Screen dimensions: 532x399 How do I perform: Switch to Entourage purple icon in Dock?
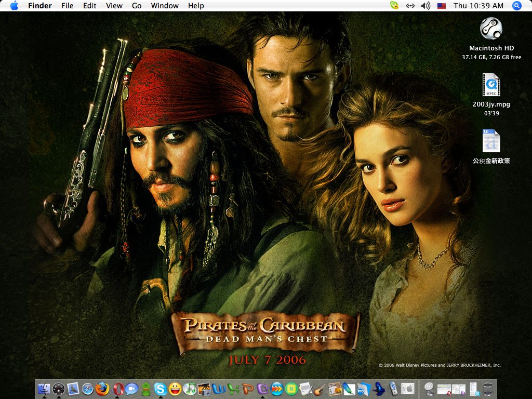click(262, 389)
